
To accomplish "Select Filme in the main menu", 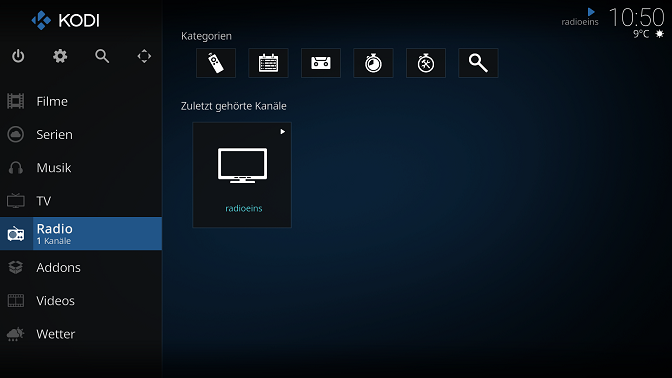I will (81, 101).
